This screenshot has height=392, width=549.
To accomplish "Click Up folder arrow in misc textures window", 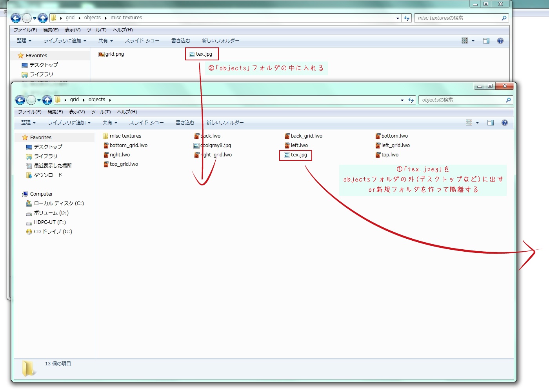I will [43, 18].
